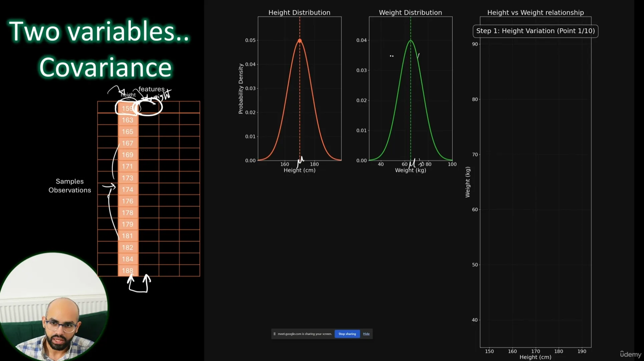Screen dimensions: 644x361
Task: Click the presenter's circular webcam thumbnail
Action: click(53, 307)
